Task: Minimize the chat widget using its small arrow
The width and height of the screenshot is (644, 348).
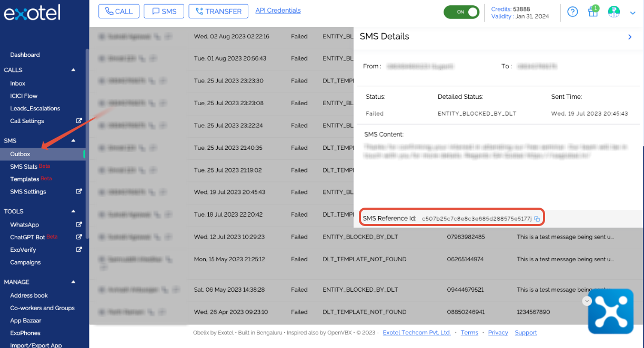Action: click(x=587, y=301)
